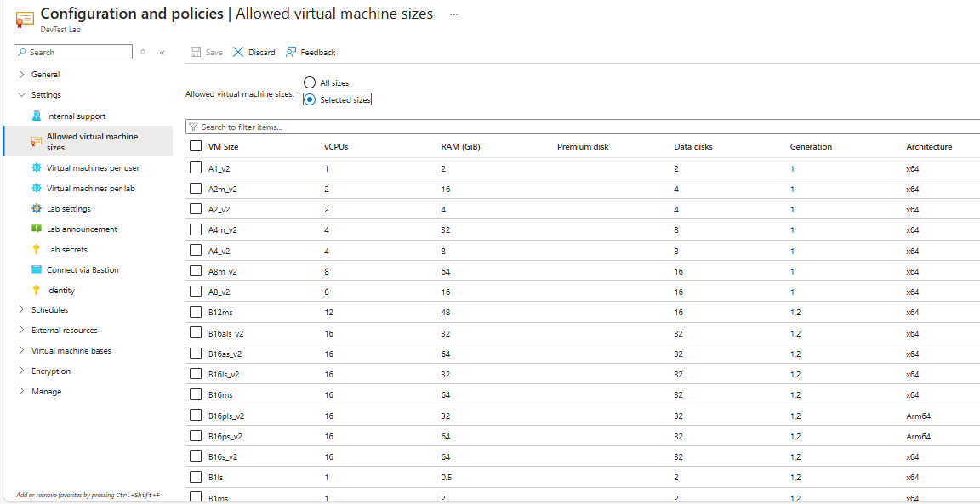This screenshot has height=504, width=980.
Task: Focus the sidebar Search field
Action: click(73, 53)
